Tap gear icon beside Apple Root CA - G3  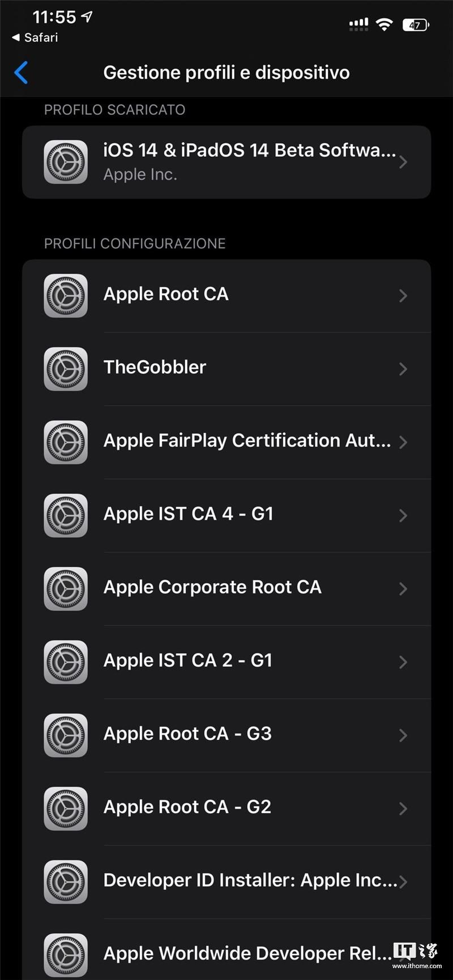(x=66, y=735)
